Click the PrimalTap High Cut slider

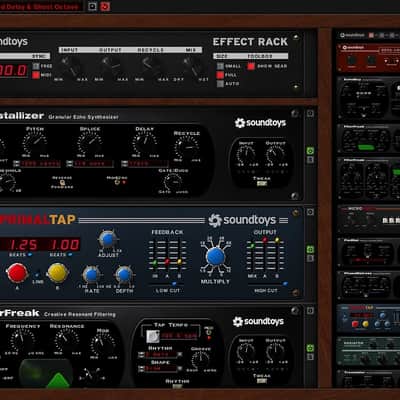coord(268,284)
